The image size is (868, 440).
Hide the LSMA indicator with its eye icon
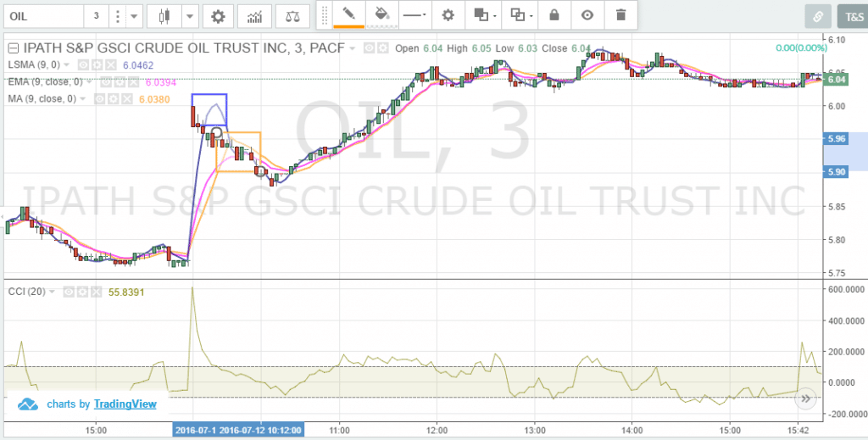point(84,64)
